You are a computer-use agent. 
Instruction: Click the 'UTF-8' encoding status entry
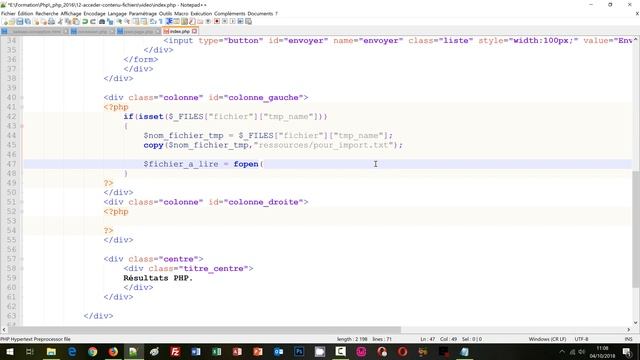point(581,339)
